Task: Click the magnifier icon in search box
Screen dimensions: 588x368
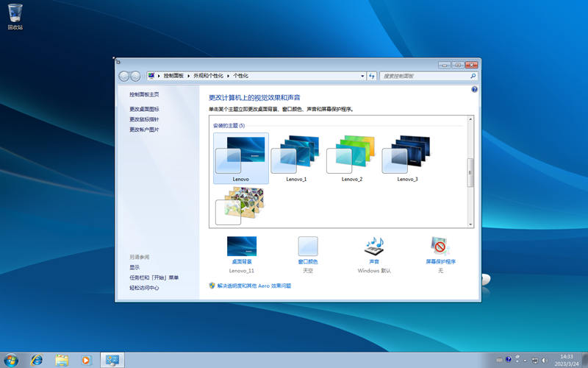Action: point(473,76)
